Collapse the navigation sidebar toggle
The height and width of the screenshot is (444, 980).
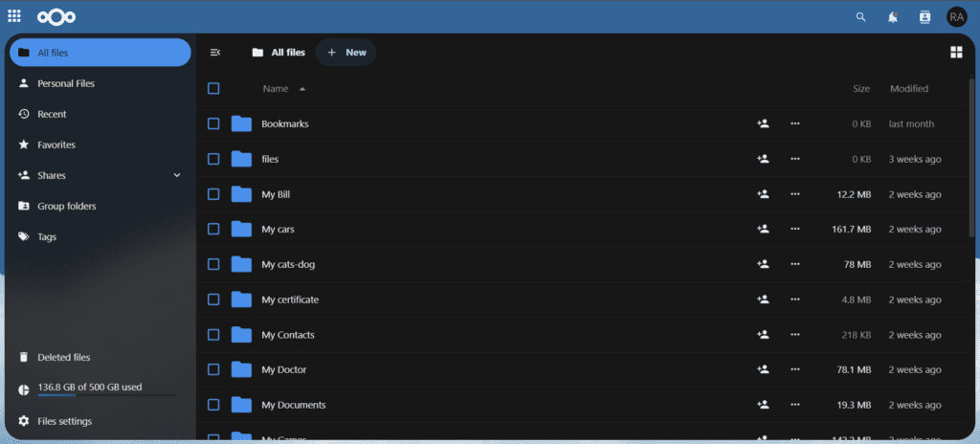(x=215, y=53)
